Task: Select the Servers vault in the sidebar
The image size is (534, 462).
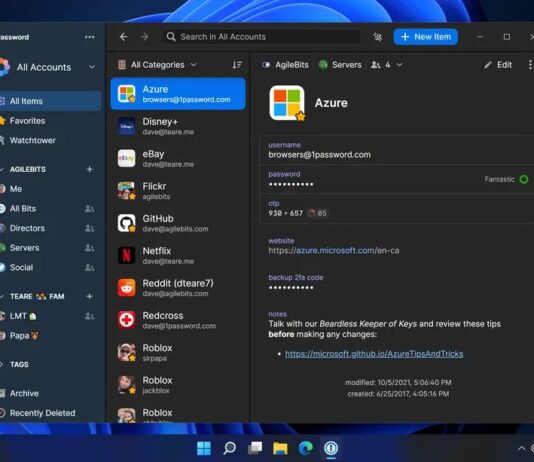Action: point(50,248)
